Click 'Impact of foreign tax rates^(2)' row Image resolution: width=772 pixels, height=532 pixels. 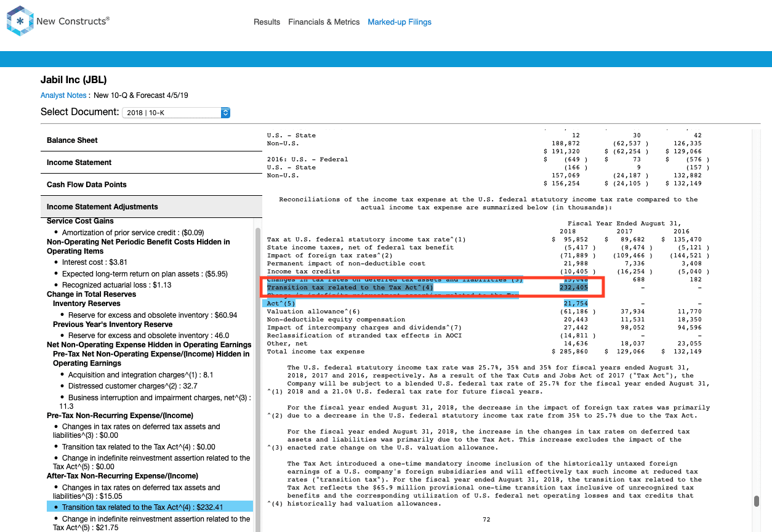coord(330,256)
